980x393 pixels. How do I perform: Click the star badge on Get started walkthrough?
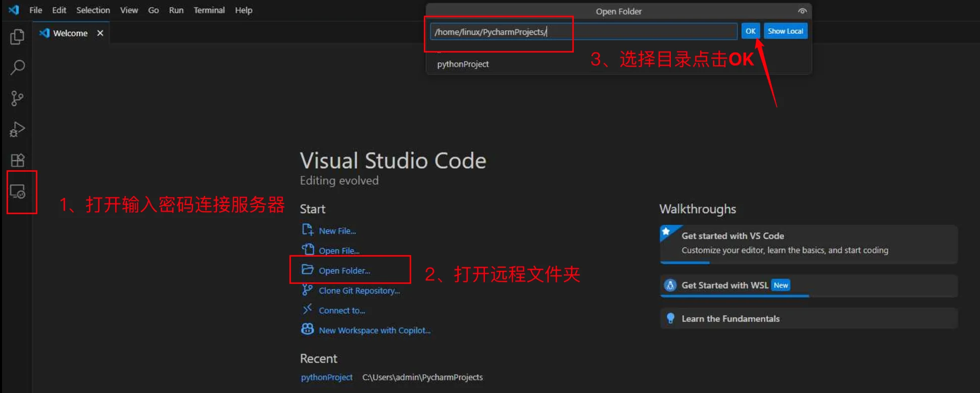[666, 231]
